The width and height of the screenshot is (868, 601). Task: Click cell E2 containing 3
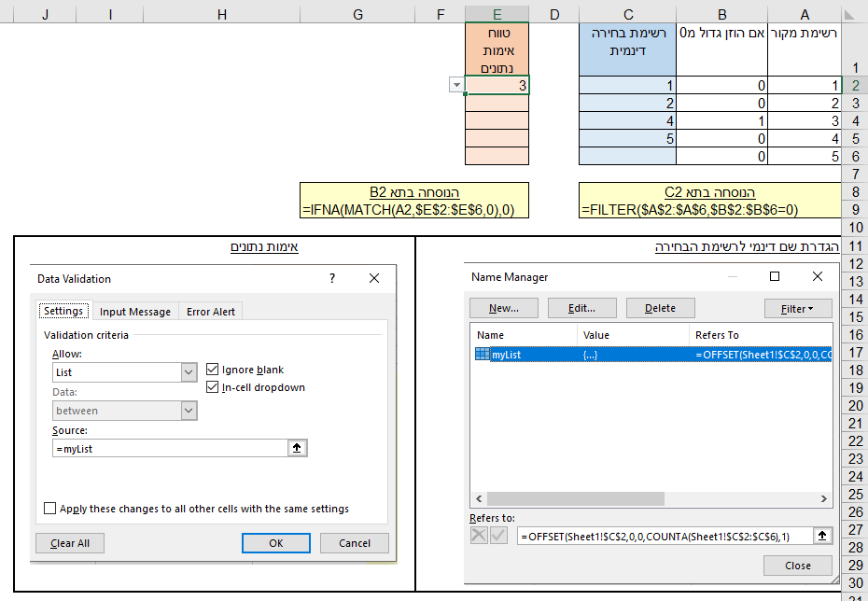tap(497, 85)
